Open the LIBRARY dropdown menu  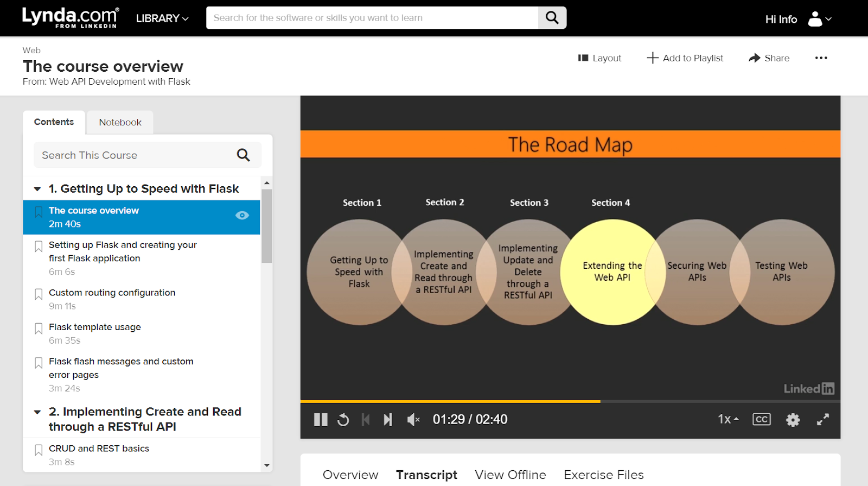coord(162,18)
